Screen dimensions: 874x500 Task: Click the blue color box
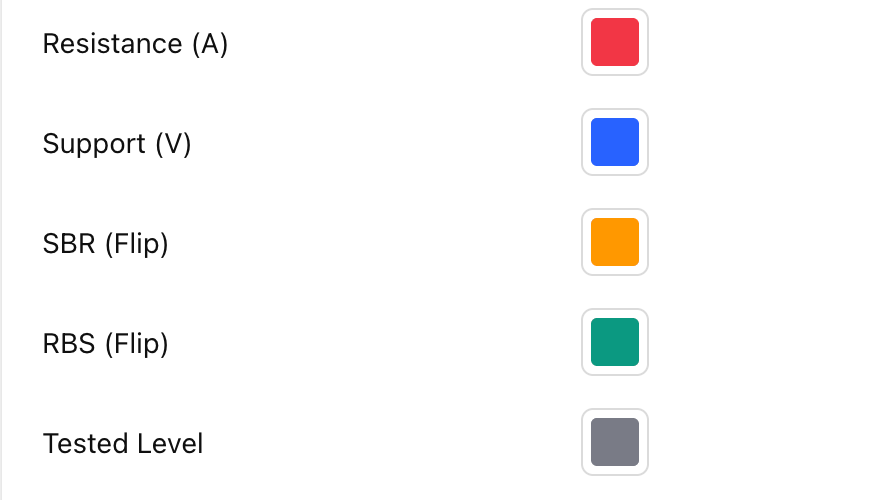point(615,142)
